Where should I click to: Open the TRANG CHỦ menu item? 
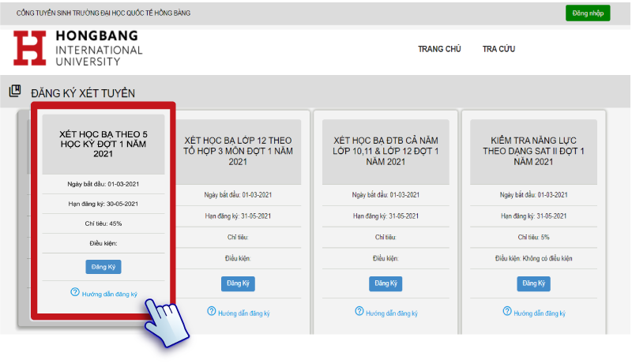click(439, 49)
